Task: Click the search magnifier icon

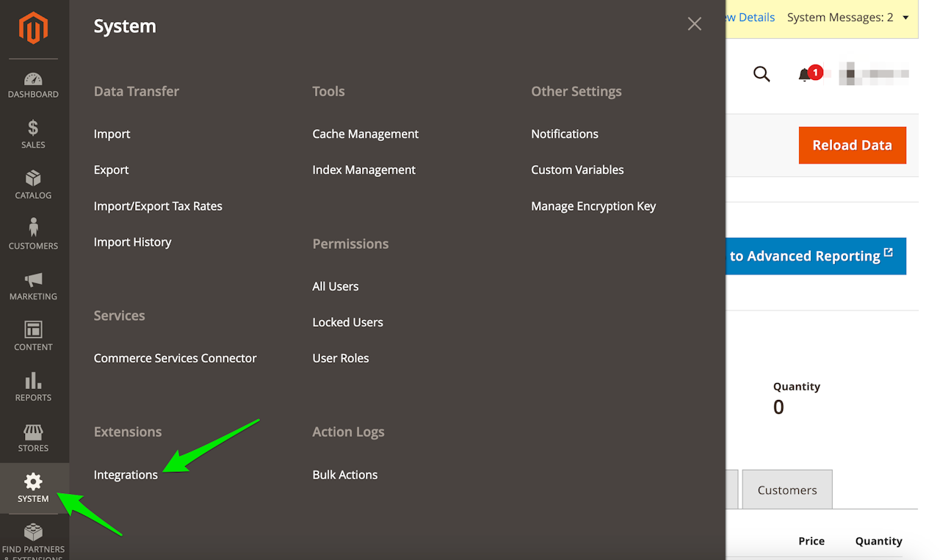Action: 762,74
